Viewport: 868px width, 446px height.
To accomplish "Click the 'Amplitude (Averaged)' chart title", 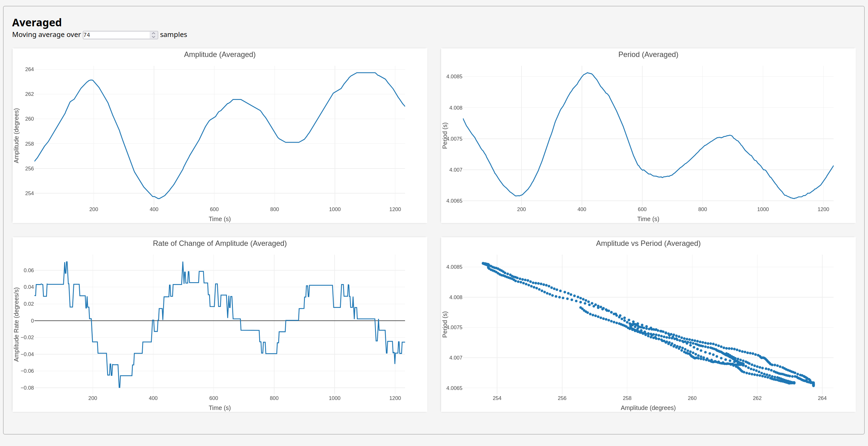I will (x=220, y=54).
